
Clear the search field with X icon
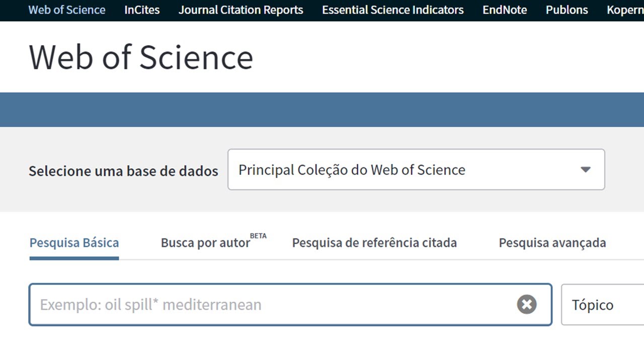(527, 305)
